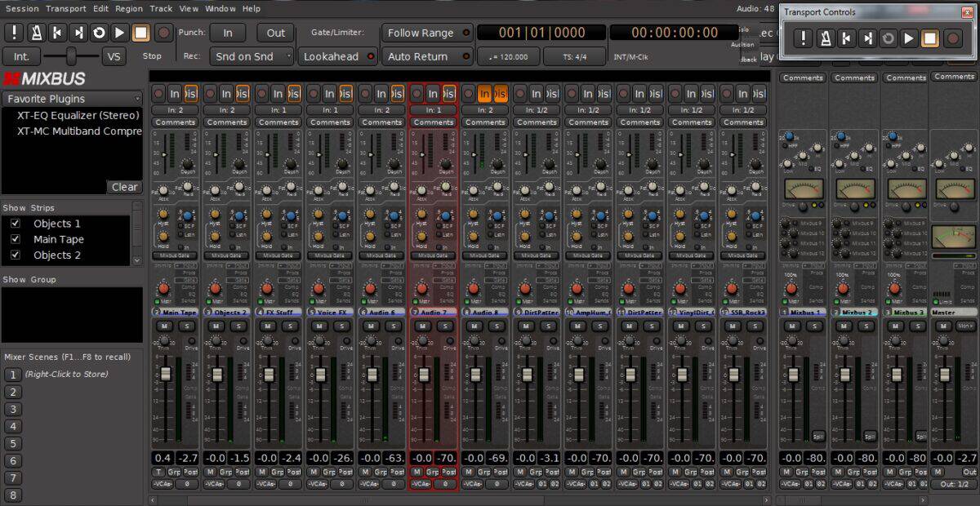980x506 pixels.
Task: Open the Snd on Snd record dropdown
Action: 251,56
